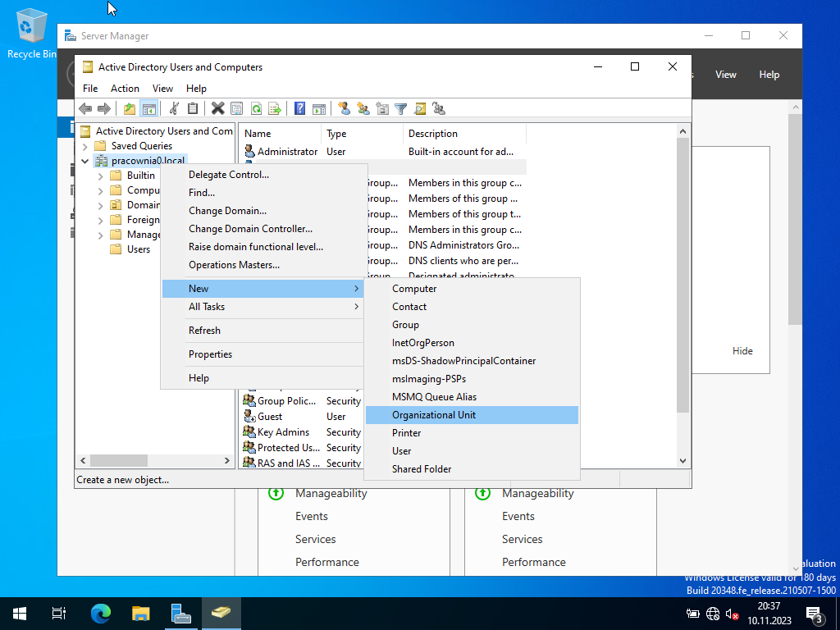This screenshot has height=630, width=840.
Task: Choose Computer from the New submenu
Action: [x=472, y=289]
